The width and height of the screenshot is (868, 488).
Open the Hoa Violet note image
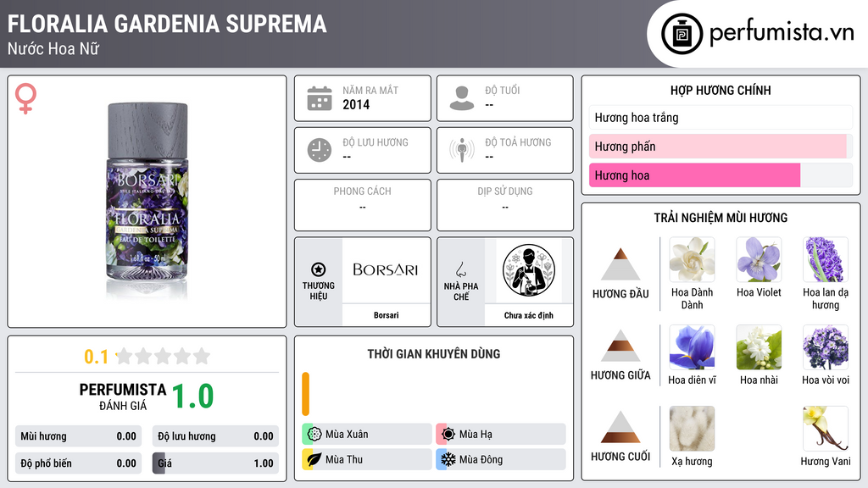[x=759, y=260]
